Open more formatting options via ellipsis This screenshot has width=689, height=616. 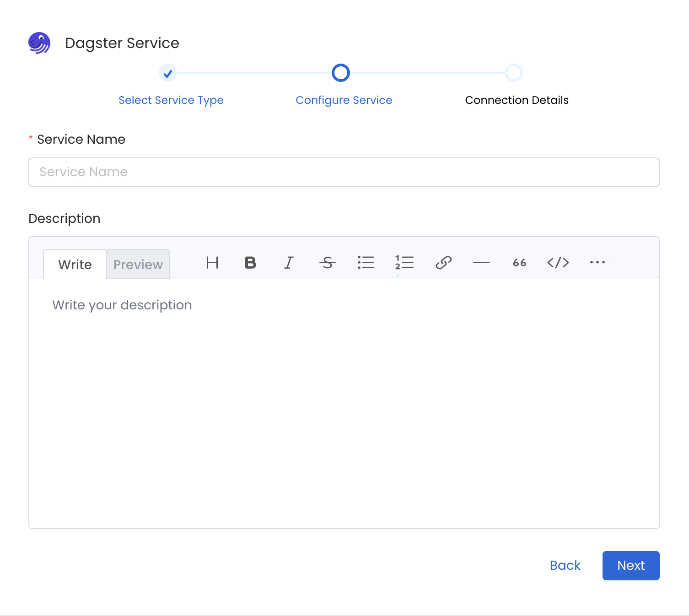click(x=597, y=263)
